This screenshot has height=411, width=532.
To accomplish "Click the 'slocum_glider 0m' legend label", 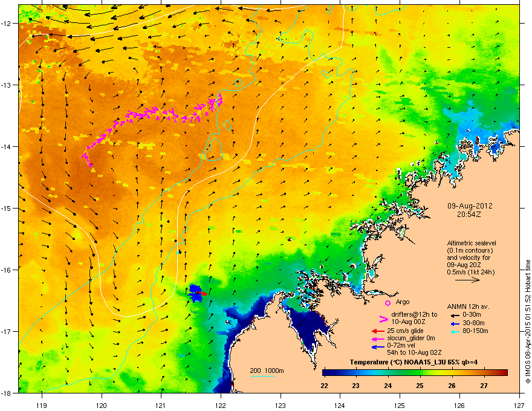I will click(411, 338).
